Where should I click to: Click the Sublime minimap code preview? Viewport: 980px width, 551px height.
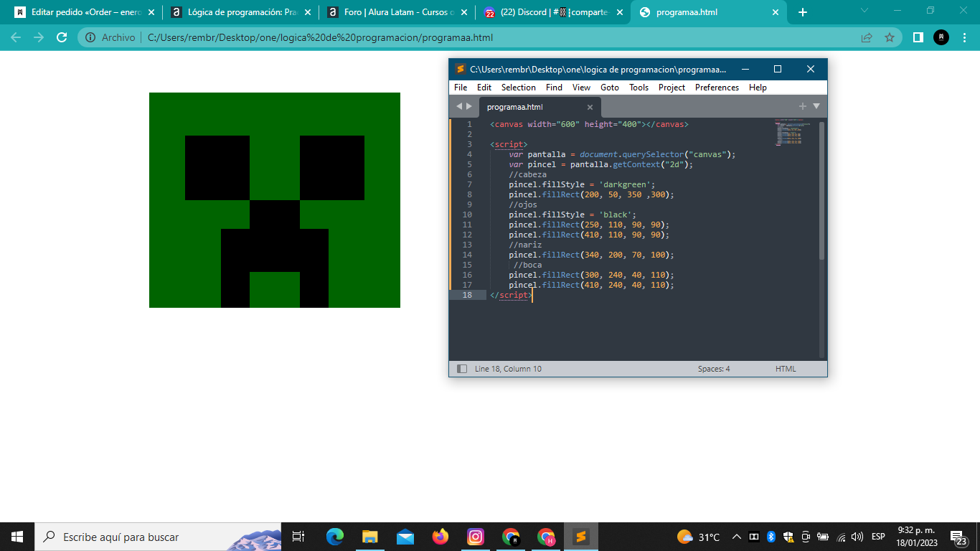click(x=792, y=133)
